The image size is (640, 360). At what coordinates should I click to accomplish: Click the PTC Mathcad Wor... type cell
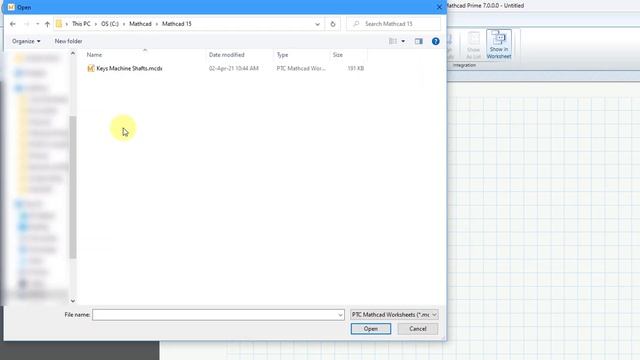point(301,69)
